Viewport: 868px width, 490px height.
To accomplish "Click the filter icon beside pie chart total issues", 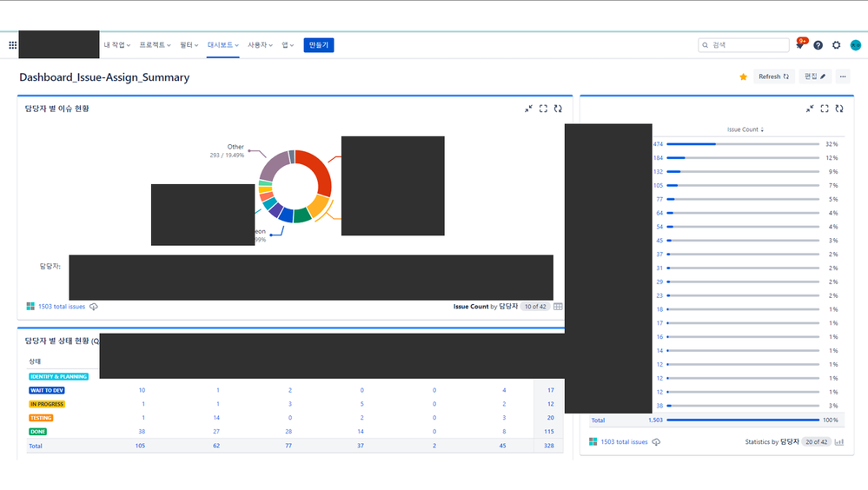I will click(x=30, y=306).
